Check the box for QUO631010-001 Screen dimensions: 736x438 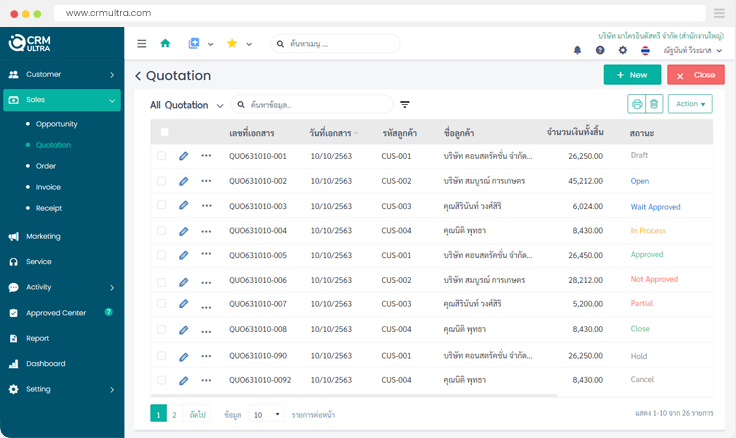[x=161, y=156]
